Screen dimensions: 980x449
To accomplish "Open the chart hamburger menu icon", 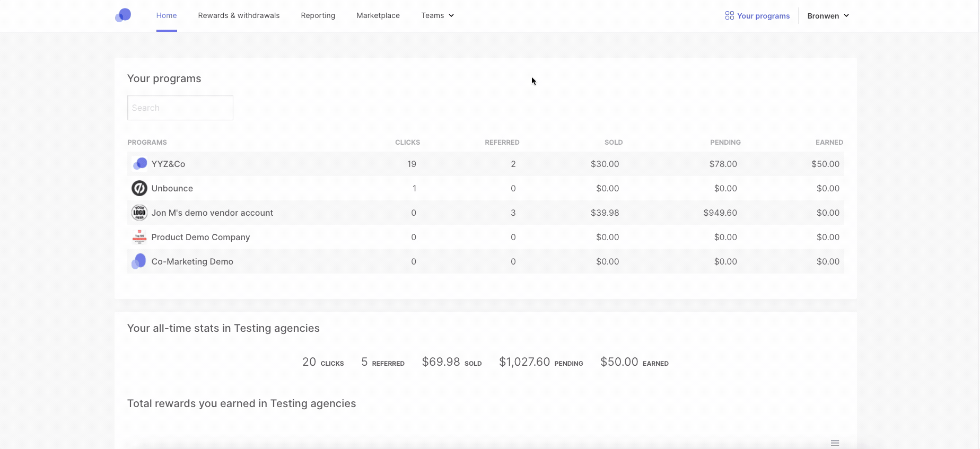I will (x=835, y=443).
